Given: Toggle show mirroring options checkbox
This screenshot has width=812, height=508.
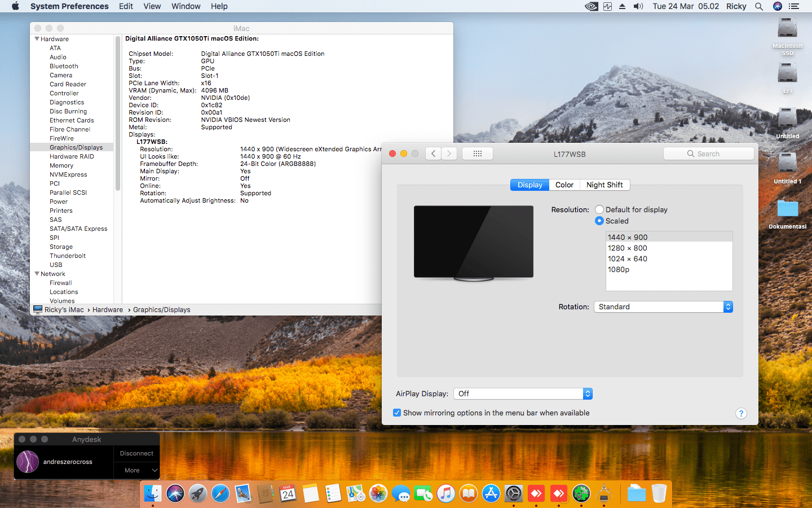Looking at the screenshot, I should click(397, 413).
